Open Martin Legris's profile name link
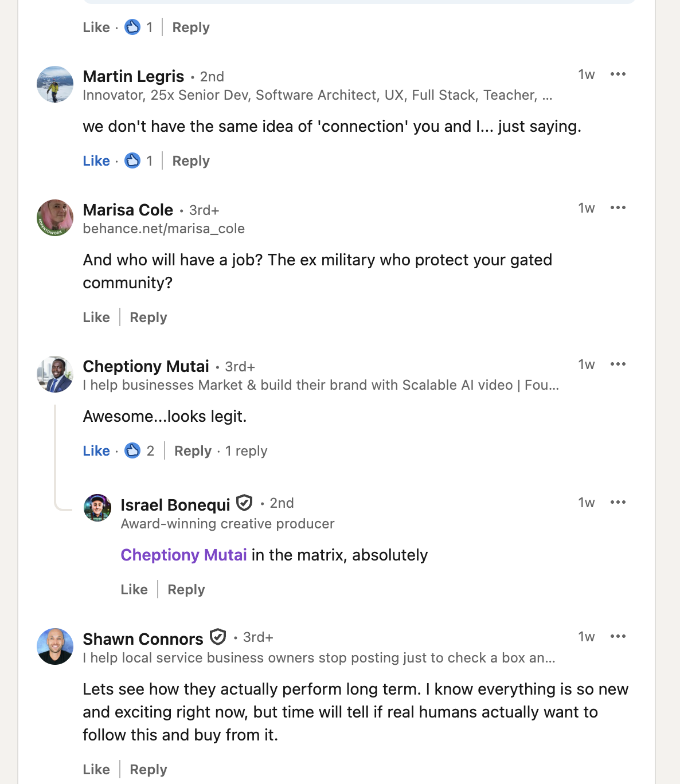This screenshot has width=680, height=784. [134, 76]
